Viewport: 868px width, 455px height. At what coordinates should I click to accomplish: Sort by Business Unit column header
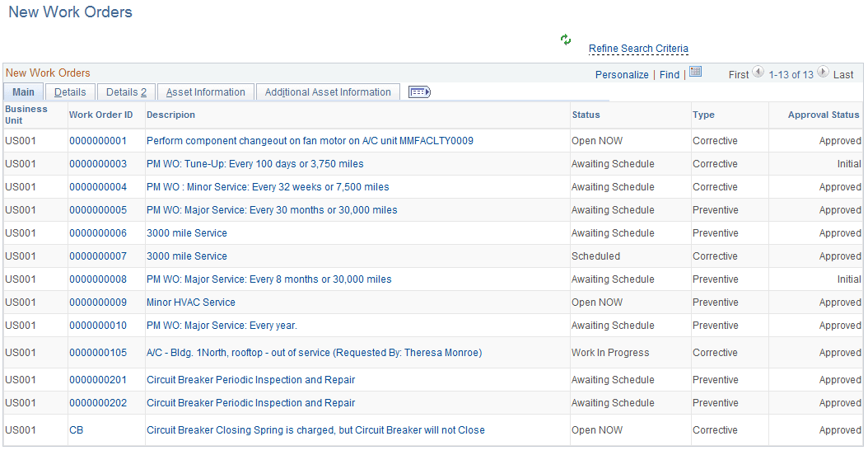(x=26, y=115)
